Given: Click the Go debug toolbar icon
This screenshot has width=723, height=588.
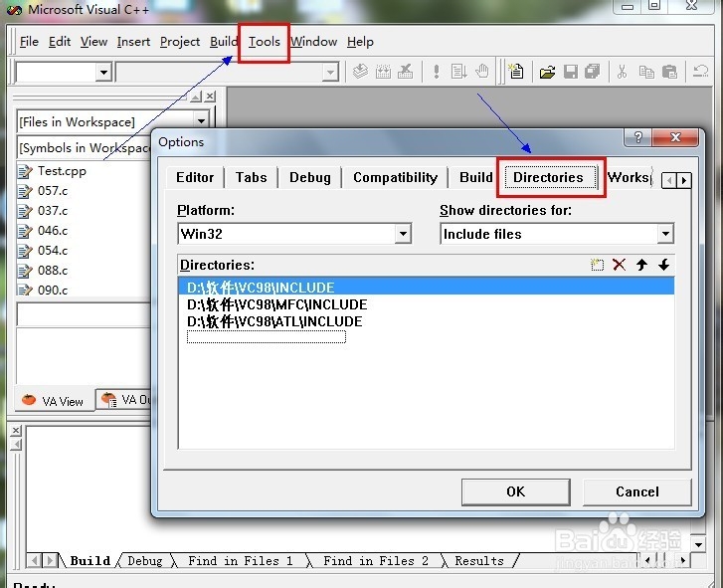Looking at the screenshot, I should 458,72.
